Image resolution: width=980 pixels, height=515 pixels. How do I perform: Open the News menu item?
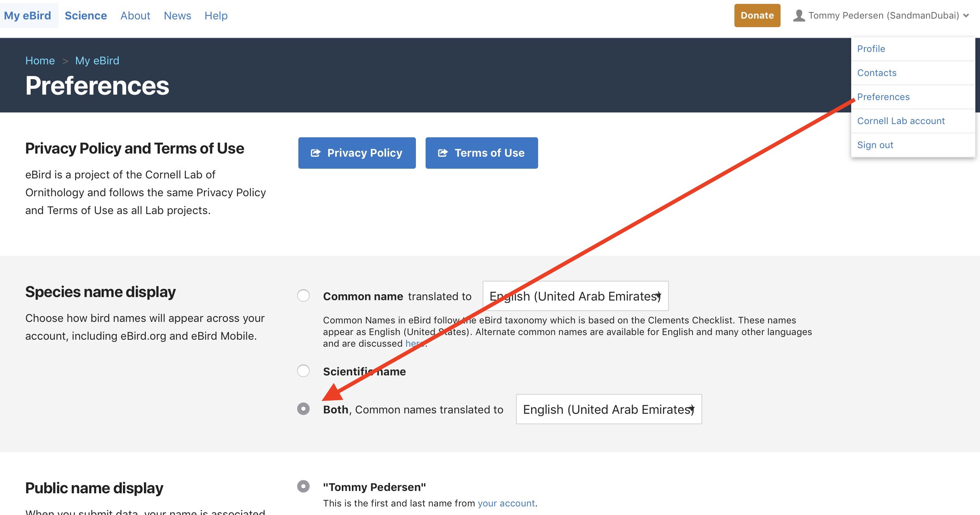177,16
